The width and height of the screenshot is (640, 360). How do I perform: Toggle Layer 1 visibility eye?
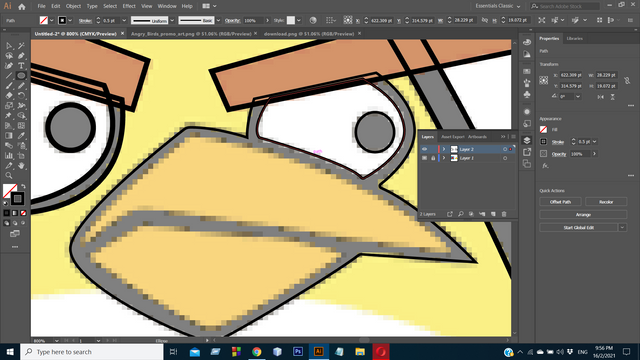tap(424, 158)
